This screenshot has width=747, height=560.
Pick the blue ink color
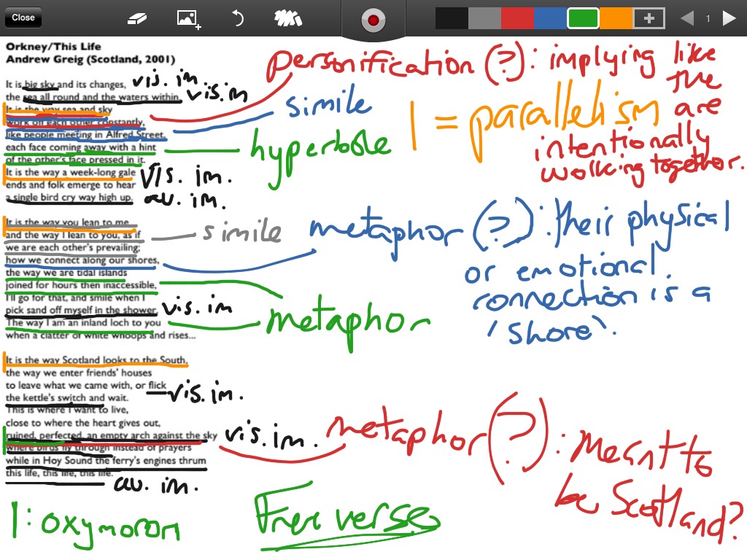[x=550, y=18]
